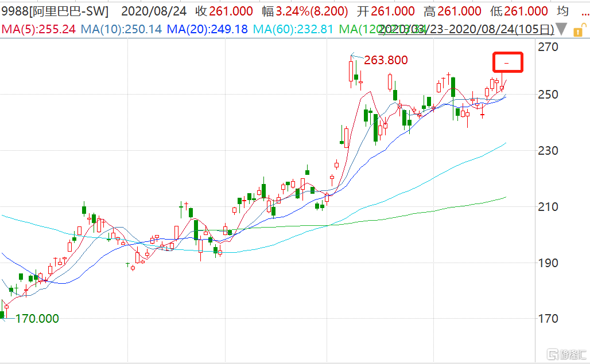Image resolution: width=590 pixels, height=364 pixels.
Task: Open the gray date range dropdown triangle
Action: [562, 29]
